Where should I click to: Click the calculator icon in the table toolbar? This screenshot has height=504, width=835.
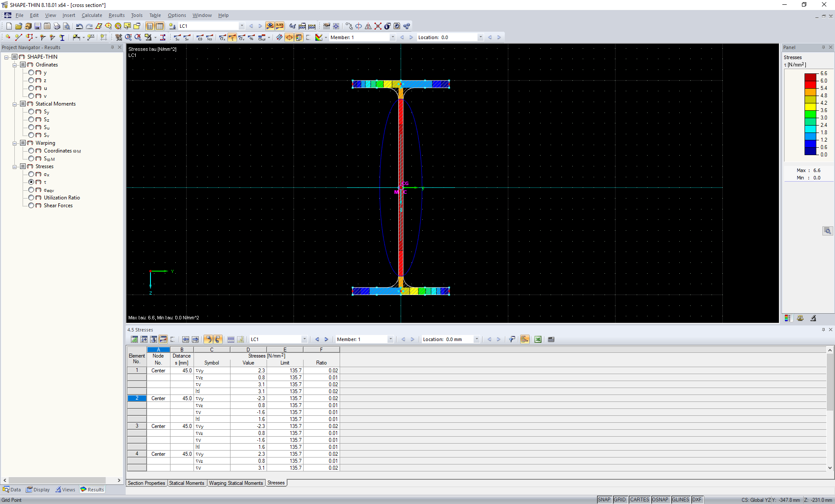tap(551, 339)
